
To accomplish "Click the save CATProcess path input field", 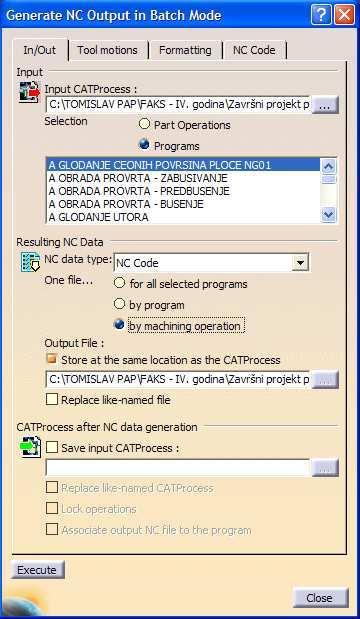I will pyautogui.click(x=178, y=468).
